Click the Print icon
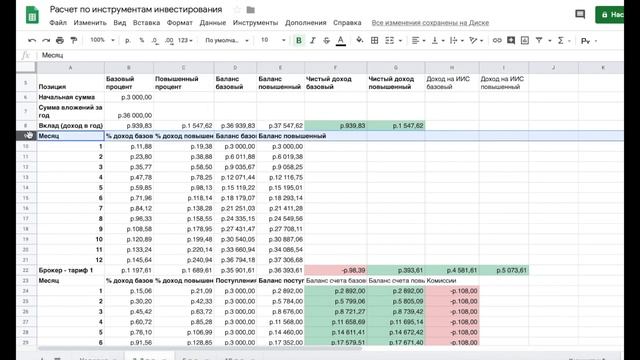The image size is (640, 360). [60, 40]
